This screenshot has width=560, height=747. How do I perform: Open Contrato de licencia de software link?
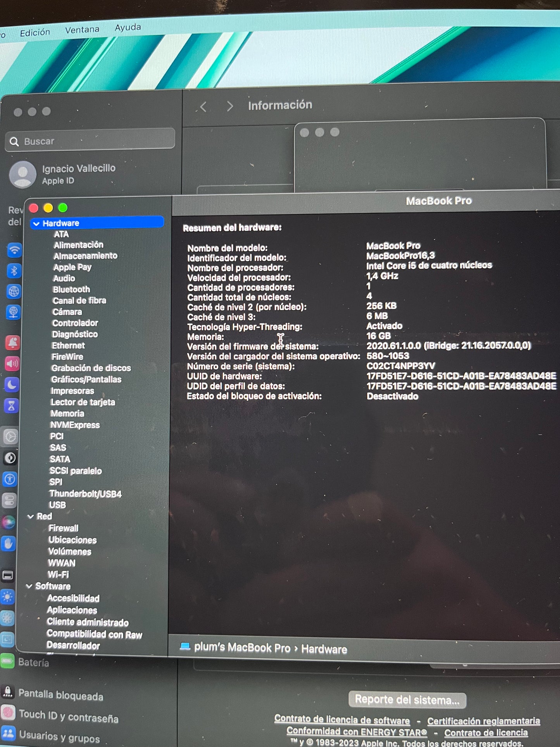[342, 720]
